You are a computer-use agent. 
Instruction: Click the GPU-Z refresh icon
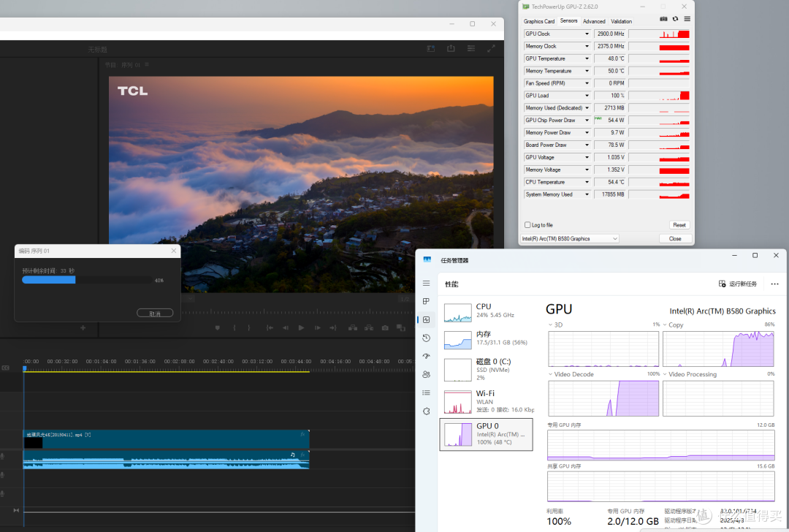675,20
